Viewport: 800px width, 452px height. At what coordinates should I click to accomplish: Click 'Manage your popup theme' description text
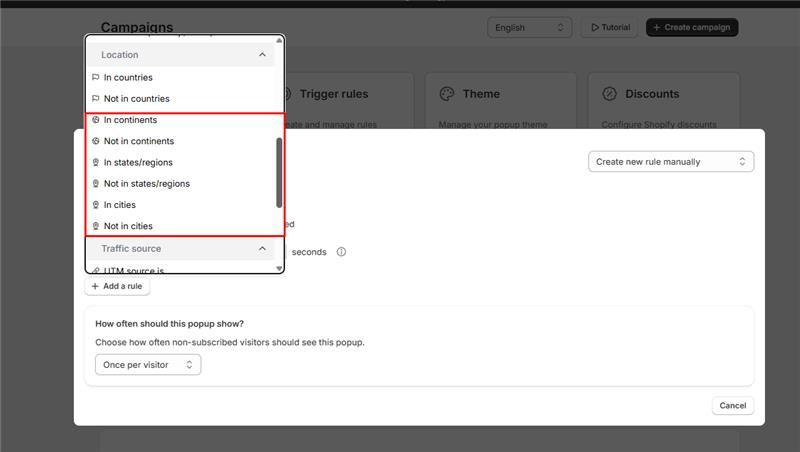[x=493, y=124]
